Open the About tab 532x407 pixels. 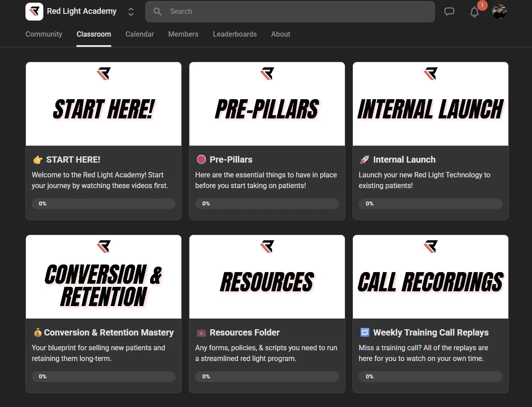pos(281,34)
